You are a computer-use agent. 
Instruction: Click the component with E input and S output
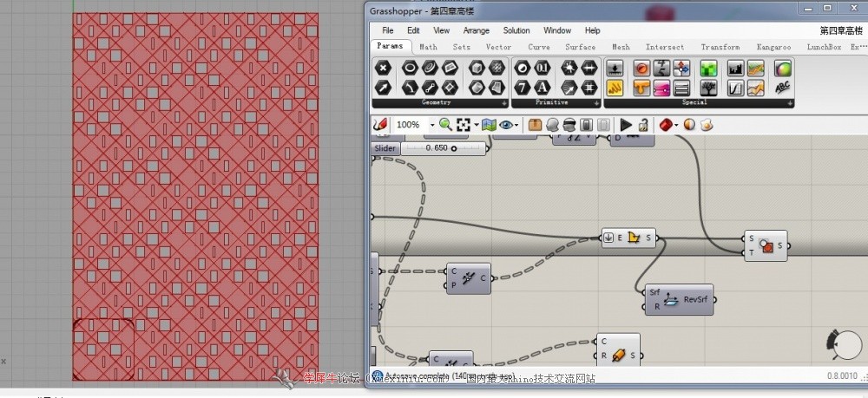[x=628, y=238]
